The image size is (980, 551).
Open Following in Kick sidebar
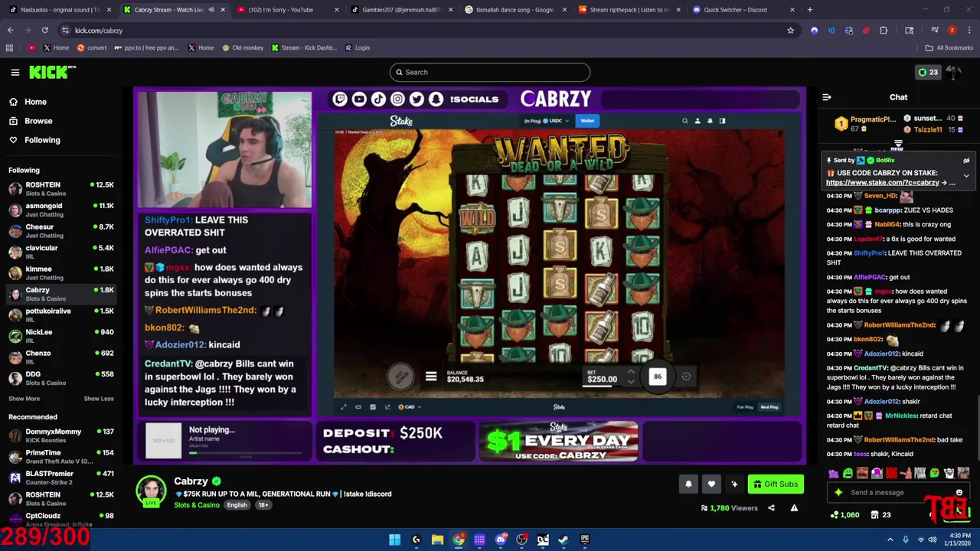pyautogui.click(x=34, y=140)
